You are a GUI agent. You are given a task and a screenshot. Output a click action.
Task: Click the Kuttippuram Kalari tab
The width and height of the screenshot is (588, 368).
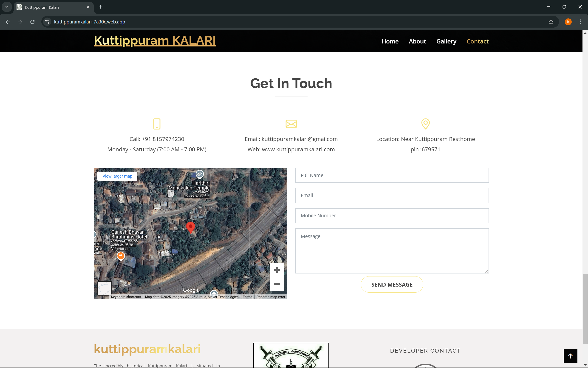(54, 7)
